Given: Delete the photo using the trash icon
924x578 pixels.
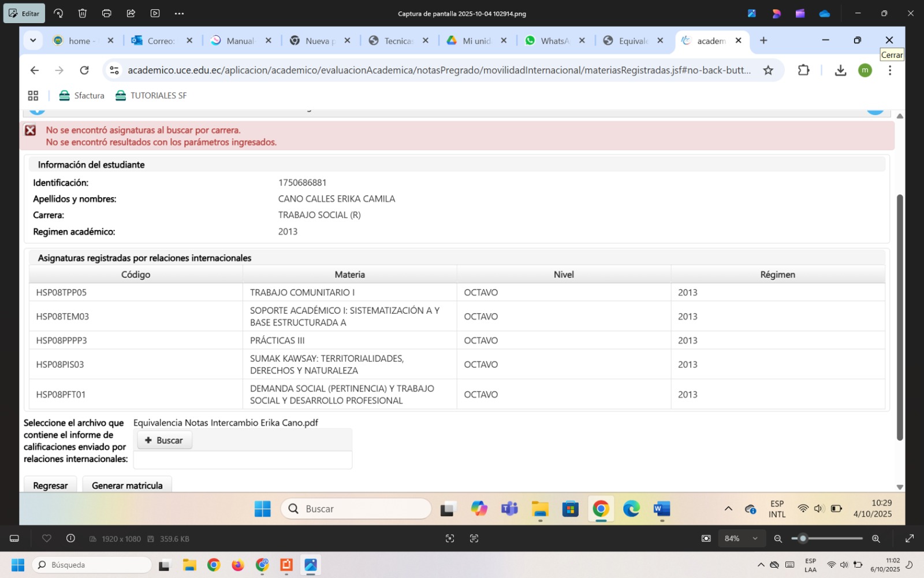Looking at the screenshot, I should pyautogui.click(x=83, y=13).
